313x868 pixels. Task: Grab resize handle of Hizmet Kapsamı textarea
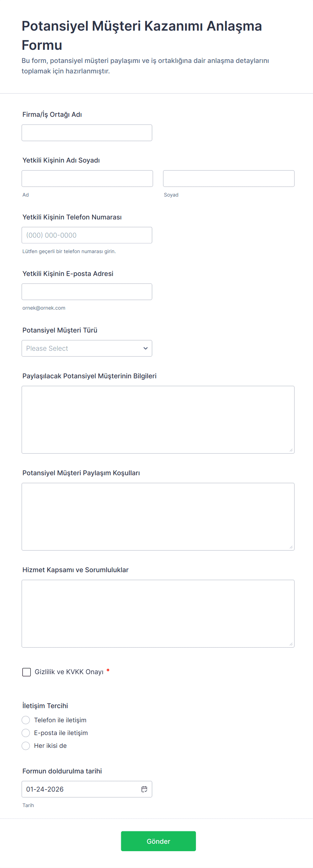coord(291,644)
